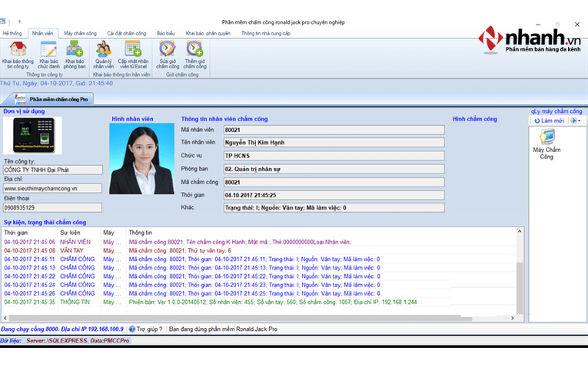Open dropdown next to Làm mới button
Image resolution: width=588 pixels, height=367 pixels.
click(x=580, y=121)
